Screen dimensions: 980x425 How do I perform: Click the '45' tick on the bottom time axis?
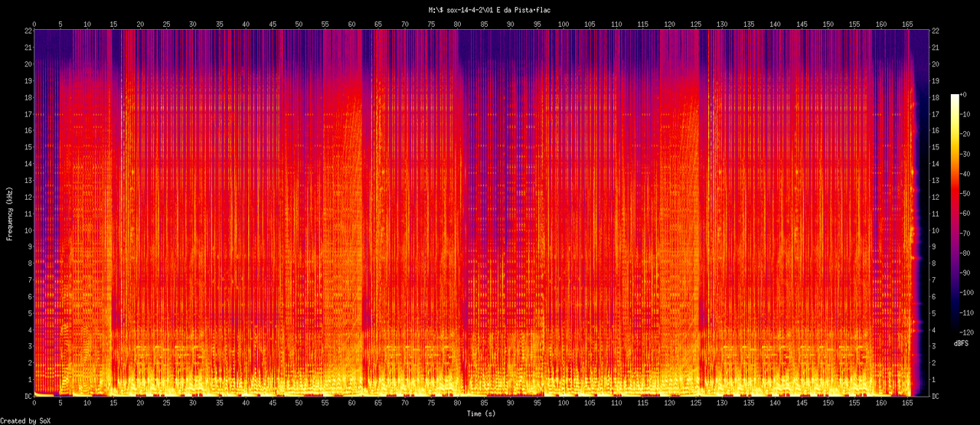click(x=273, y=403)
